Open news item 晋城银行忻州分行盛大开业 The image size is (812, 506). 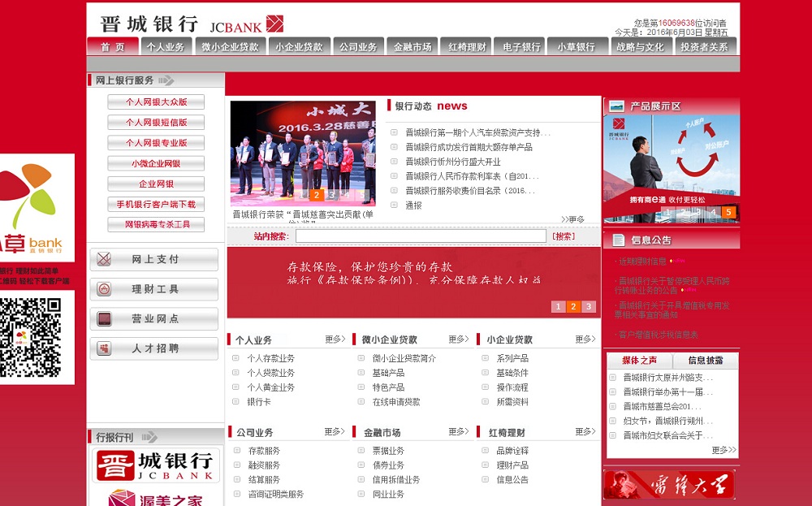453,162
